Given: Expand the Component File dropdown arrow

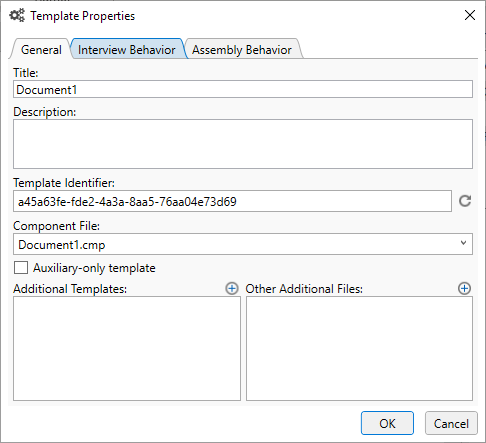Looking at the screenshot, I should pyautogui.click(x=463, y=243).
